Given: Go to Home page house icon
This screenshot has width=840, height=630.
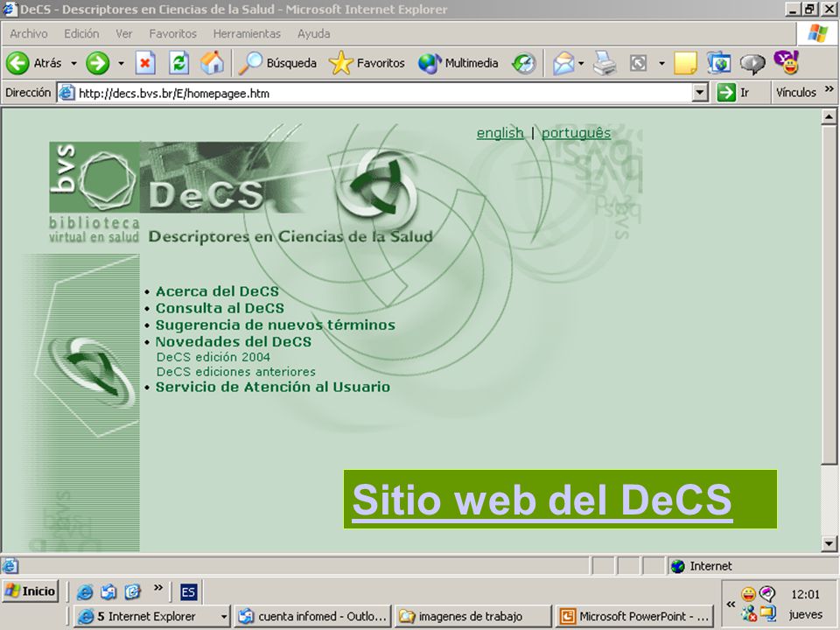Looking at the screenshot, I should coord(212,63).
